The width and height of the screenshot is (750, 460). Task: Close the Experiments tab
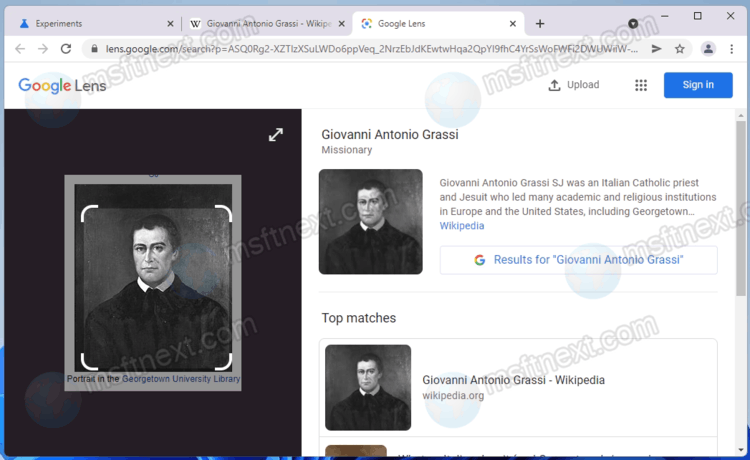(170, 23)
